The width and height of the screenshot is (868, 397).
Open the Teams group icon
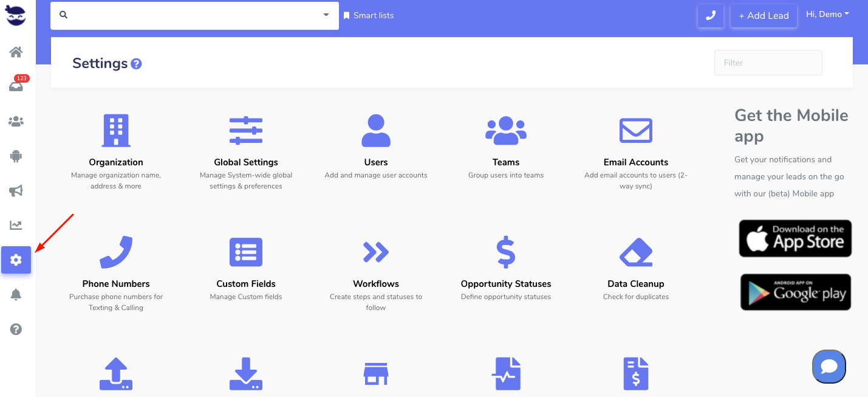tap(505, 130)
